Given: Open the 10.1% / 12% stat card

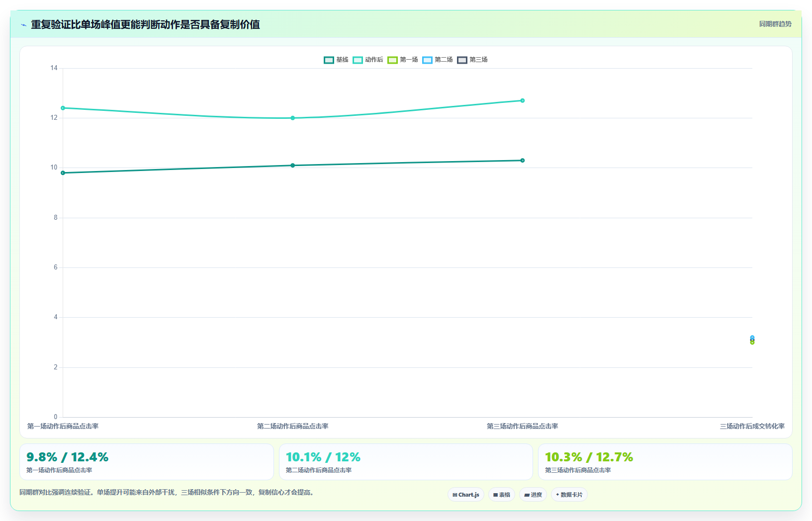Looking at the screenshot, I should click(406, 462).
